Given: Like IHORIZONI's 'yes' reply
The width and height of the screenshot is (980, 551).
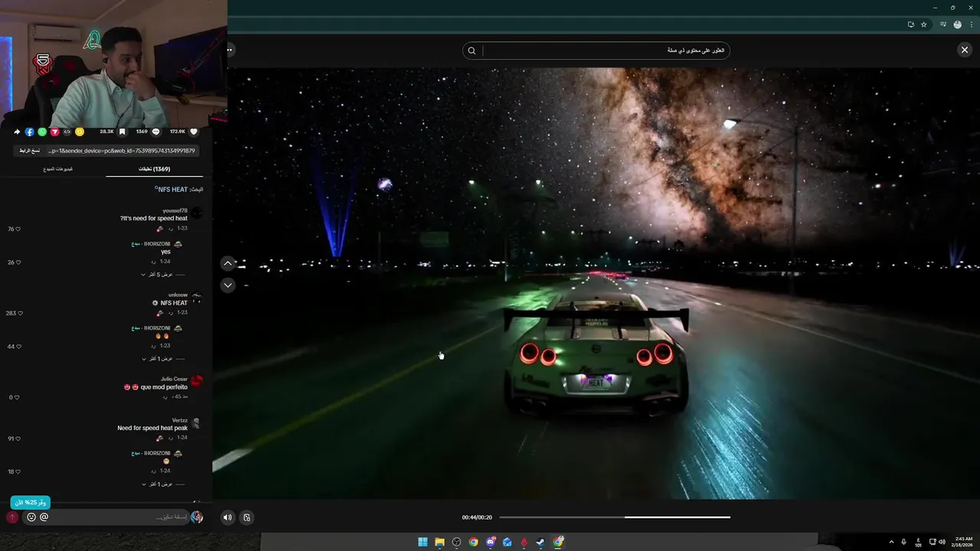Looking at the screenshot, I should click(x=18, y=262).
